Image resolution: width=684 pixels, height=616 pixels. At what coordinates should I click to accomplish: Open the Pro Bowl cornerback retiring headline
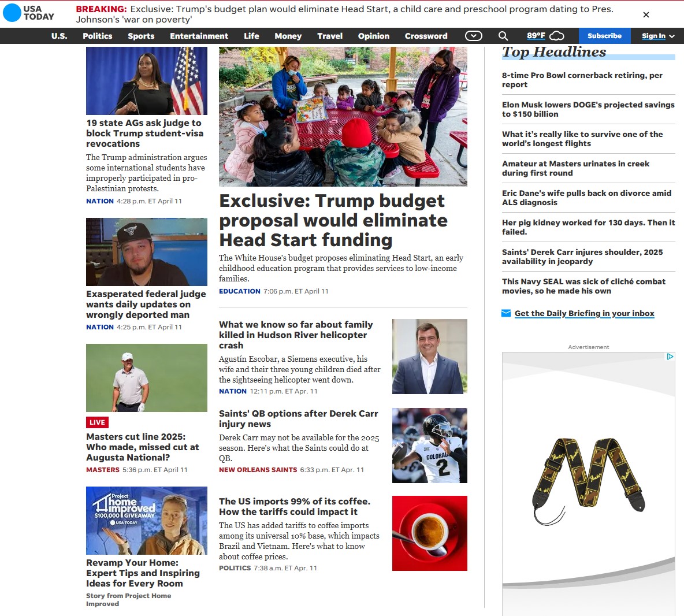click(582, 80)
